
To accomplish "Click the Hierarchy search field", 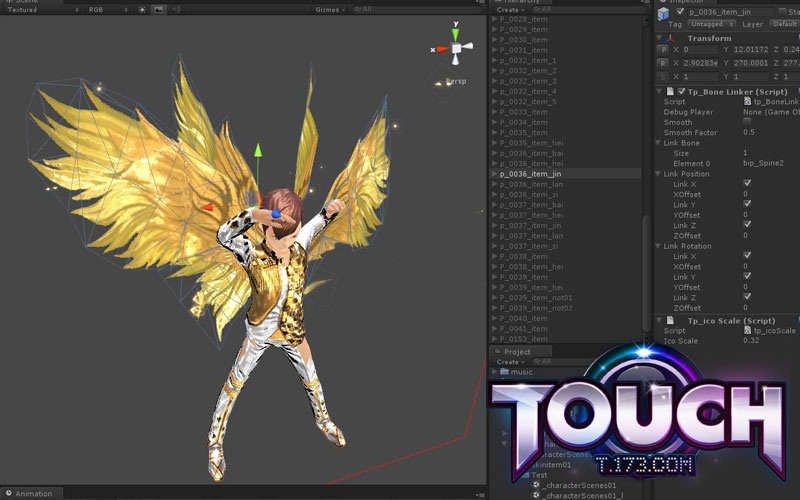I will click(x=587, y=10).
